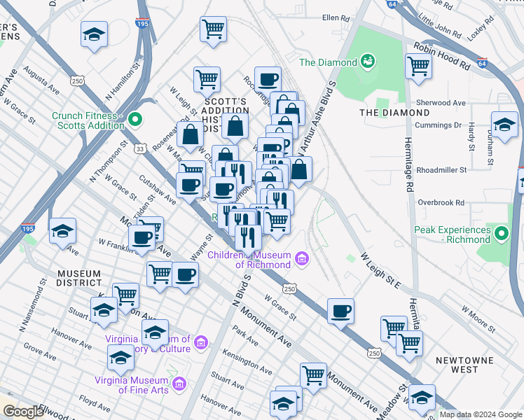The height and width of the screenshot is (420, 524).
Task: Click the coffee cup marker near Summit Ave
Action: [223, 190]
